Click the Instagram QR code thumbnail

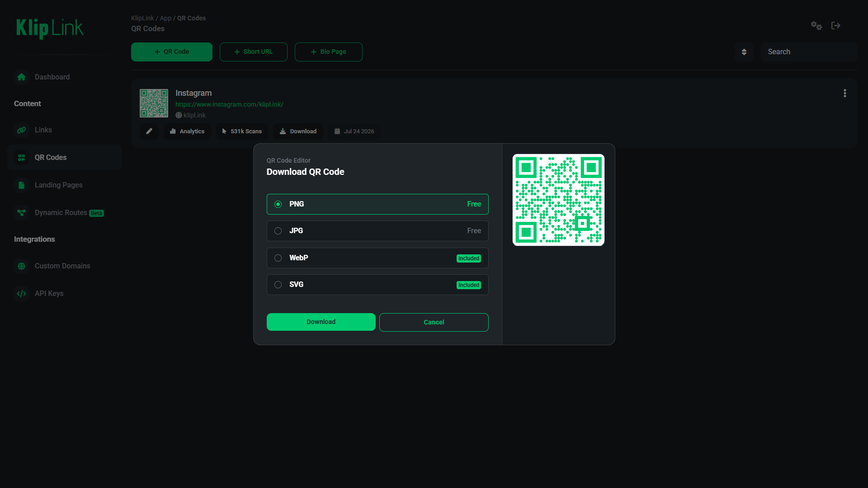click(154, 103)
